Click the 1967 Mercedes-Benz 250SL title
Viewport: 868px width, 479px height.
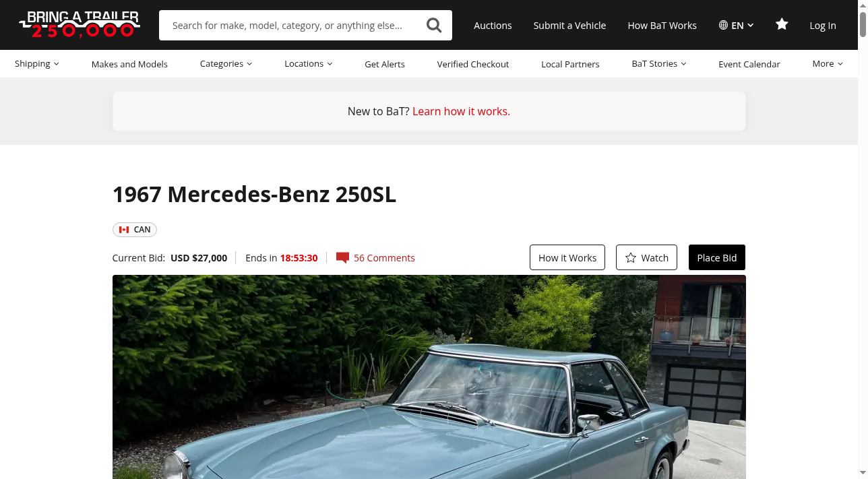[x=254, y=194]
